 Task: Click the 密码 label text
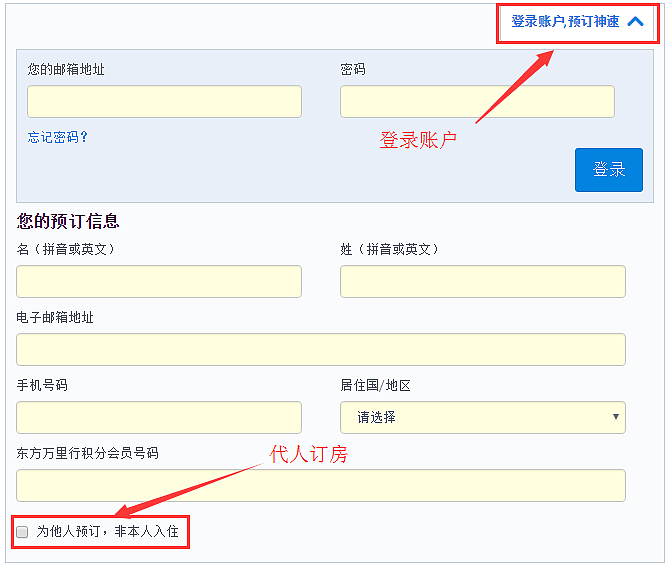[x=352, y=69]
